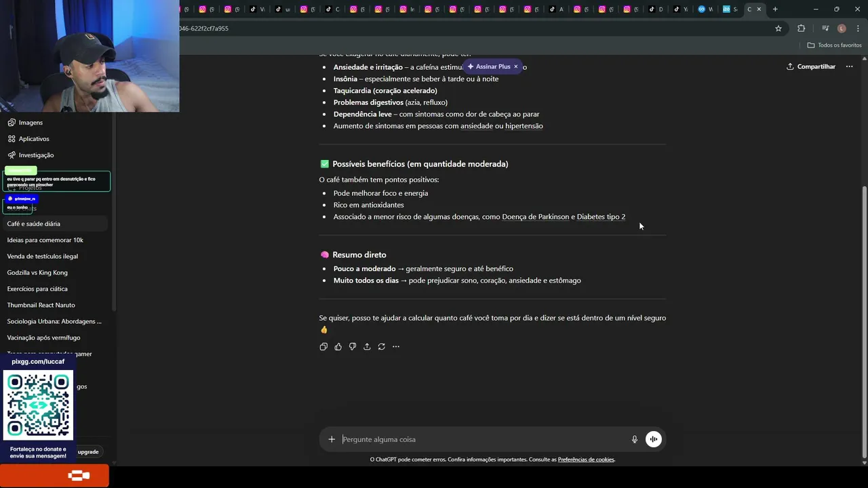This screenshot has height=488, width=868.
Task: Open the Doença de Parkinson link
Action: 536,217
